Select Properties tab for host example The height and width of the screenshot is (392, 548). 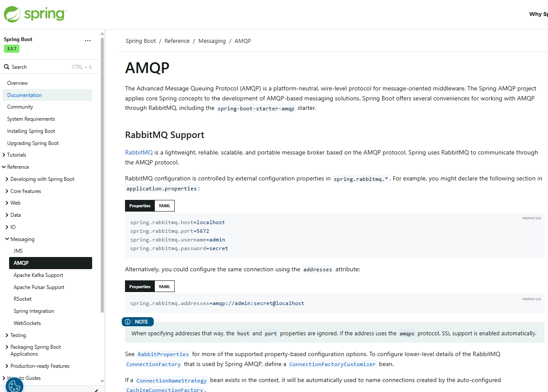(x=140, y=206)
